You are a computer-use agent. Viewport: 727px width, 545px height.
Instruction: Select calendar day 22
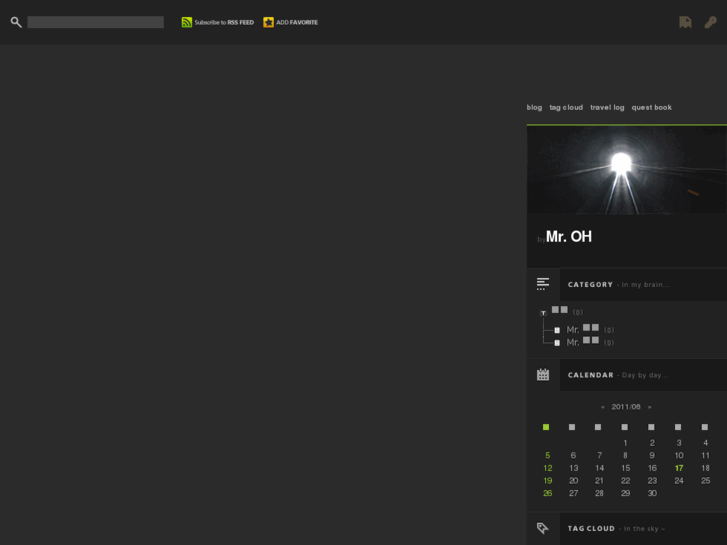pos(625,481)
